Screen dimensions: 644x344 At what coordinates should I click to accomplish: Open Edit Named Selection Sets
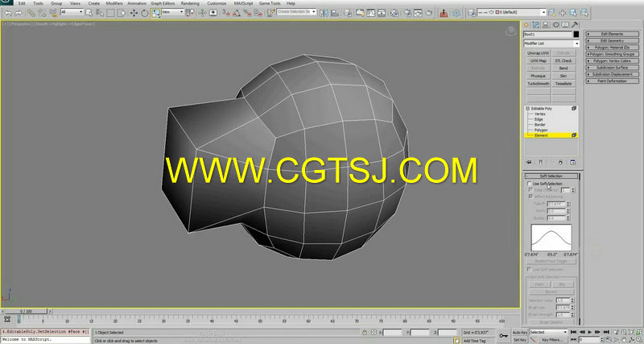tap(270, 13)
